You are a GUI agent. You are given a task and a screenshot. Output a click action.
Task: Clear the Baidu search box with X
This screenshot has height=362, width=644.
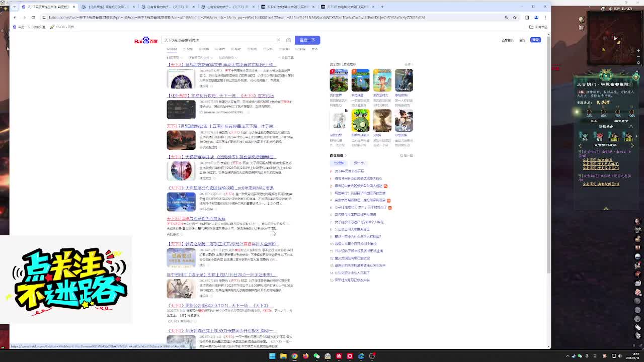(x=278, y=40)
